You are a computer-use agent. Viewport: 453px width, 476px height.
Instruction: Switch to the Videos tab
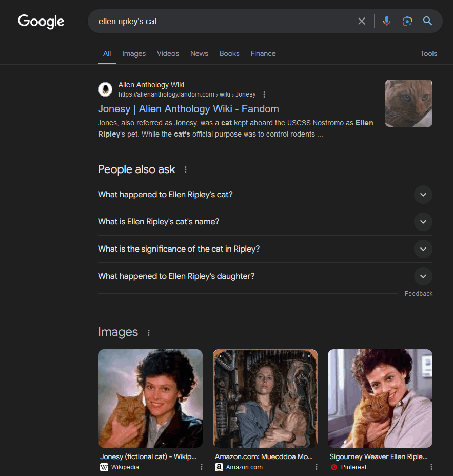(x=168, y=53)
